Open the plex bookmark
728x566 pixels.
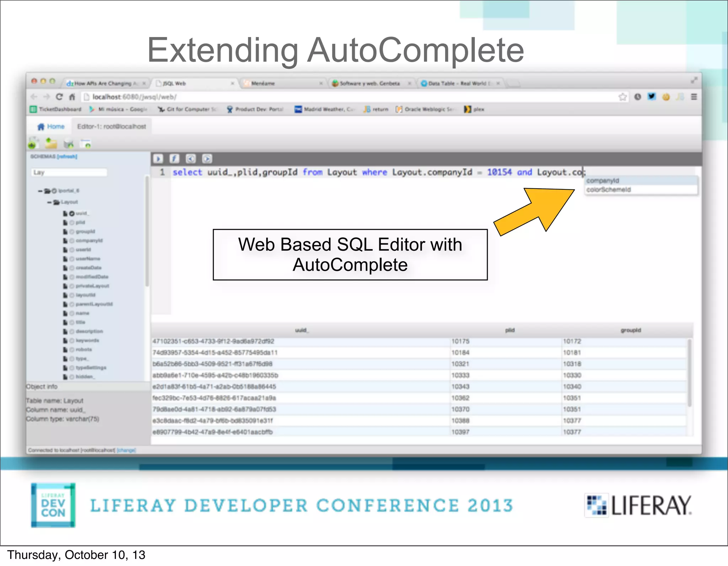pos(474,109)
